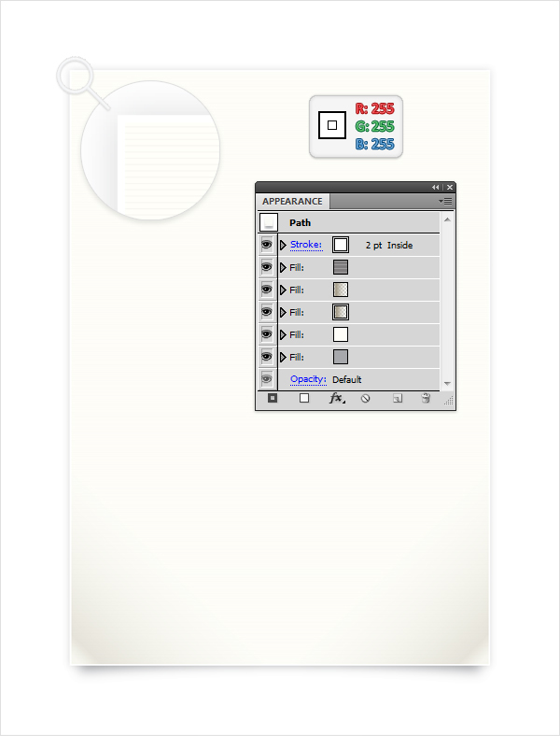560x736 pixels.
Task: Click Add New Stroke icon in panel footer
Action: tap(273, 398)
